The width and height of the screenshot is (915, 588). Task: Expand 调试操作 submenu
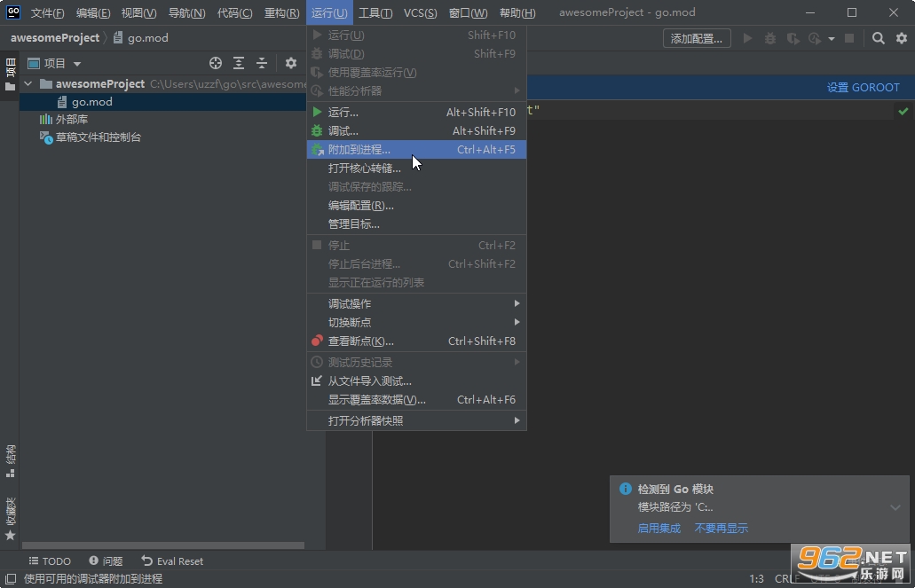pos(416,303)
